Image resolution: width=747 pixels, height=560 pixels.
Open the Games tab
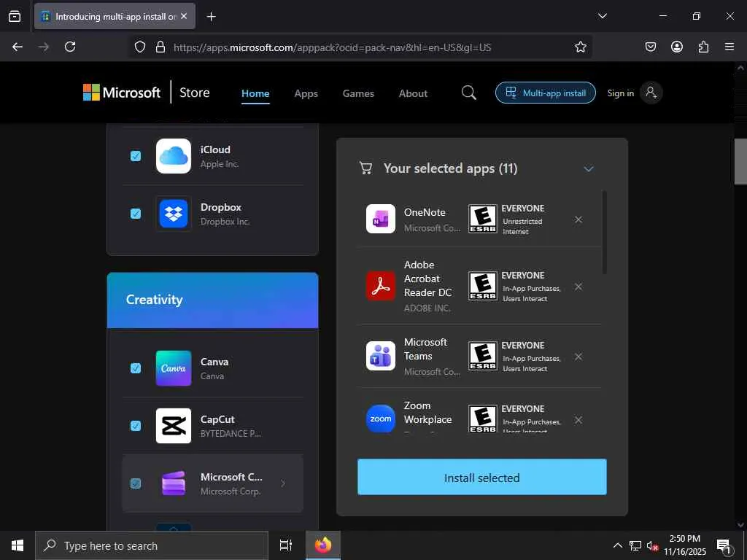[358, 93]
